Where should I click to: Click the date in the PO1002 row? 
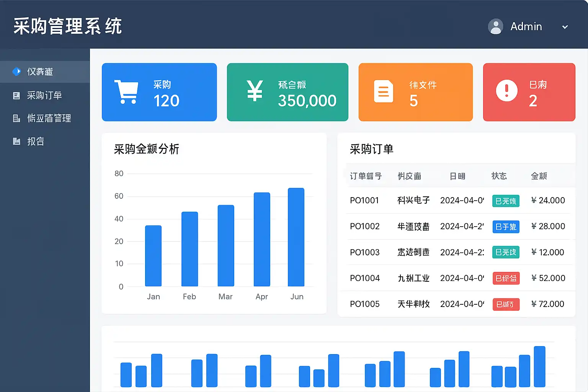click(462, 226)
